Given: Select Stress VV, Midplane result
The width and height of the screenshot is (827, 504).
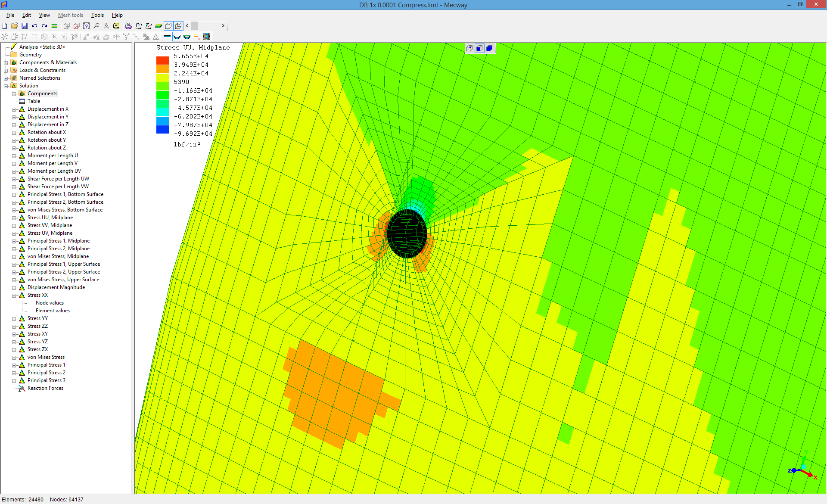Looking at the screenshot, I should click(50, 225).
